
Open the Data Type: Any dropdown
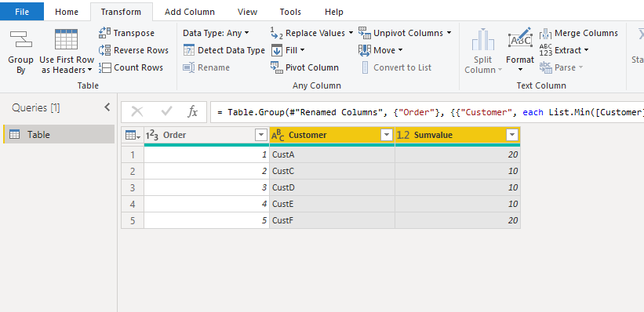[216, 33]
